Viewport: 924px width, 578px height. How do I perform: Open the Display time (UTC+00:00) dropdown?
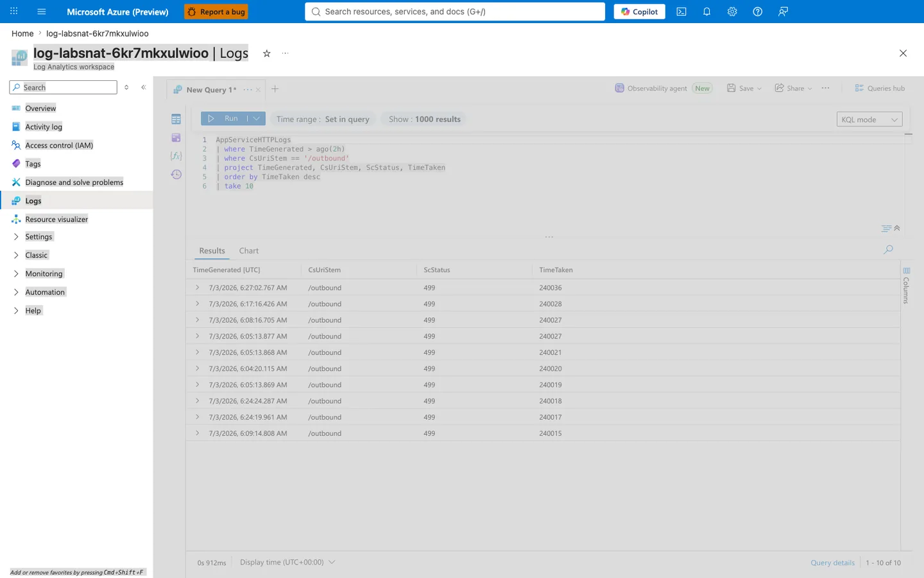click(287, 562)
